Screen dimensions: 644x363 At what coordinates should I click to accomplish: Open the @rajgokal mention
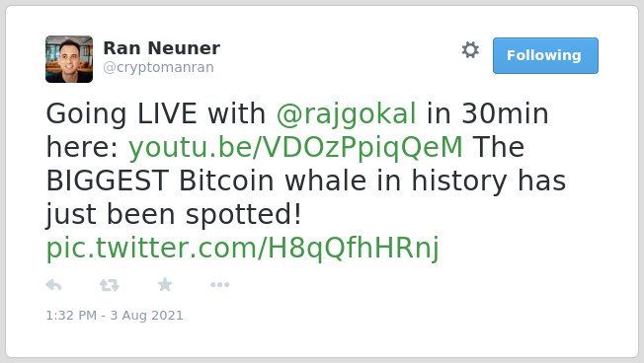tap(347, 113)
